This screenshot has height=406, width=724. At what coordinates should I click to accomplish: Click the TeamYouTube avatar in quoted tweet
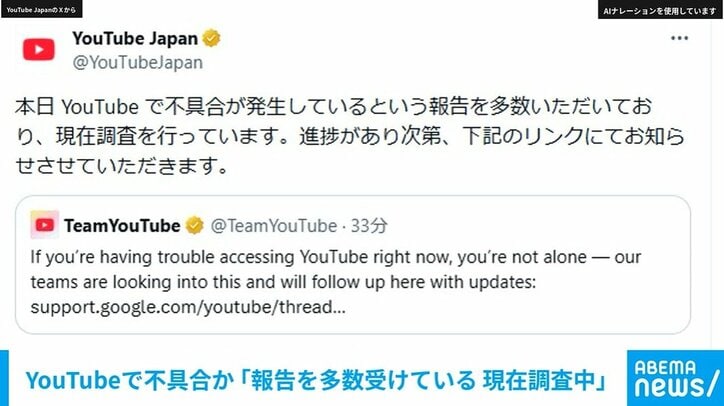coord(45,225)
